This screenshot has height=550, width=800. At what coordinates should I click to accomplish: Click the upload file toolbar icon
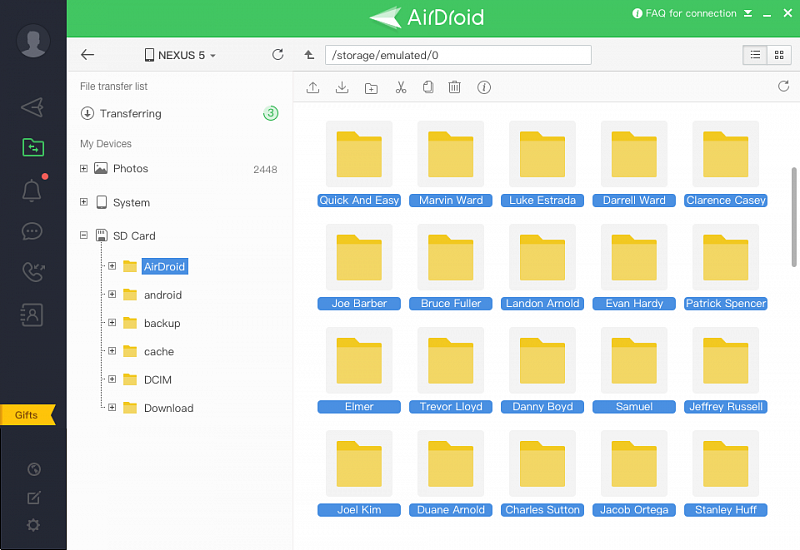pyautogui.click(x=313, y=88)
